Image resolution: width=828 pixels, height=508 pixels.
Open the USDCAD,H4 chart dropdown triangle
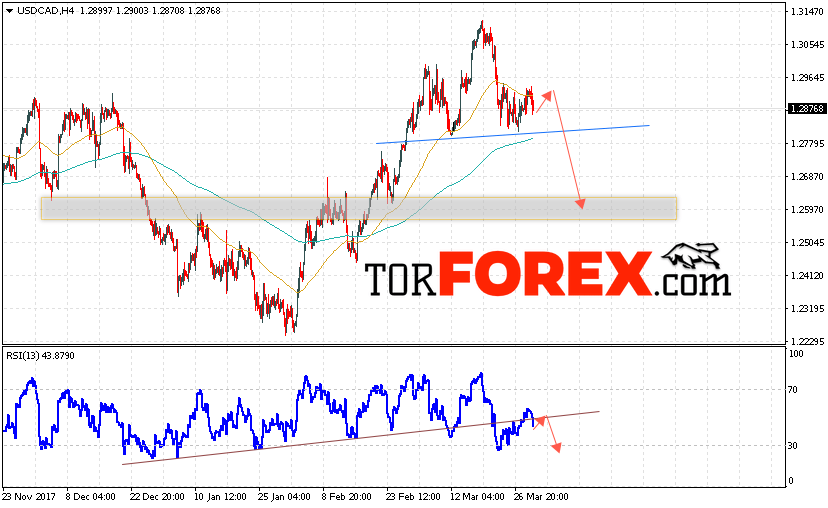click(9, 11)
